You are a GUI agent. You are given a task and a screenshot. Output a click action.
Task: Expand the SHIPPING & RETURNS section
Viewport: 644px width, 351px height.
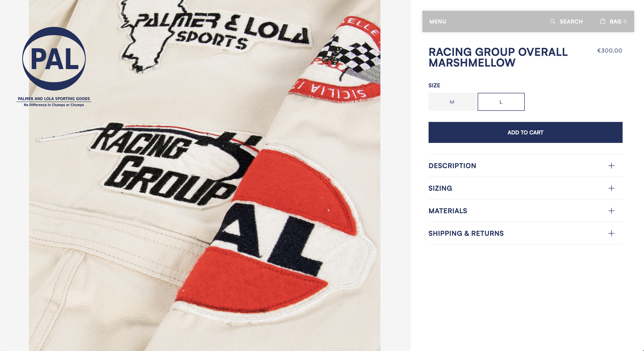point(526,233)
